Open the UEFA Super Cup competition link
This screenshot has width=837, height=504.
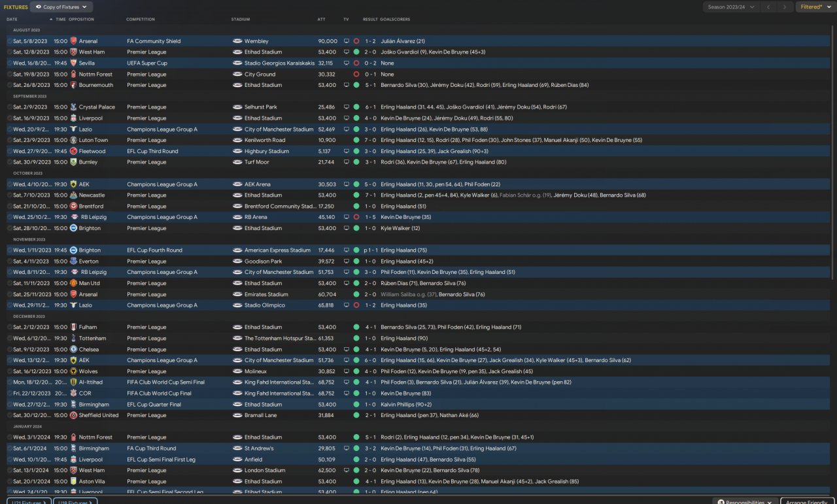coord(147,63)
